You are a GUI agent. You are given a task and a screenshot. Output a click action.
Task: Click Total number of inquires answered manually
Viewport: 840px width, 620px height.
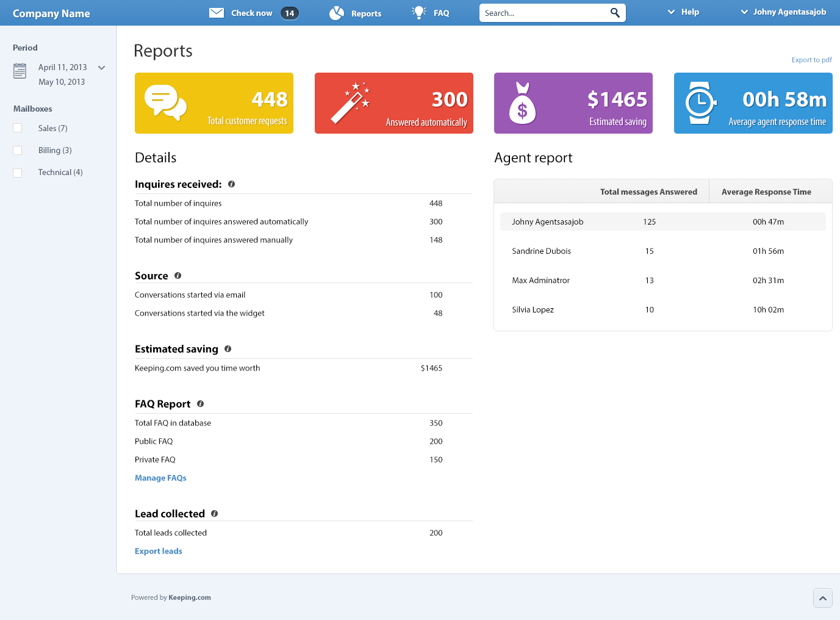click(x=214, y=240)
